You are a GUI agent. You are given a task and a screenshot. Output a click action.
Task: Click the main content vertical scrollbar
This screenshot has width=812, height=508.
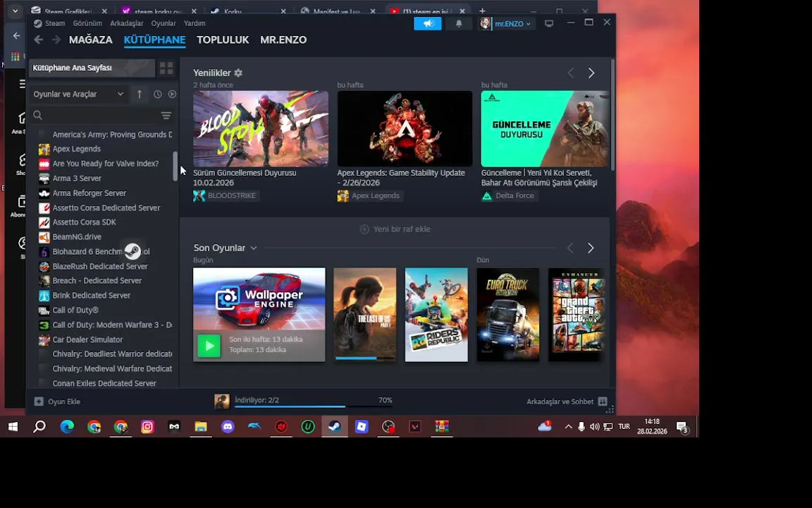pyautogui.click(x=613, y=115)
